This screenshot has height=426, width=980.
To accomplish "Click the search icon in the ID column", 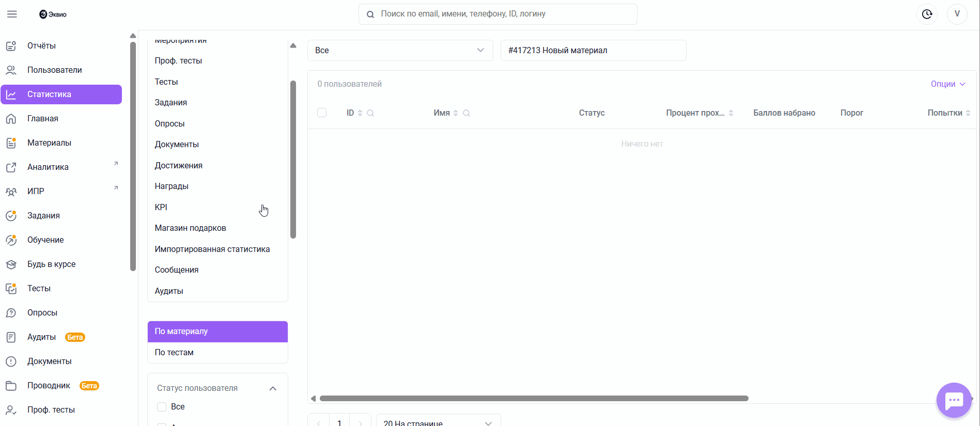I will coord(370,113).
